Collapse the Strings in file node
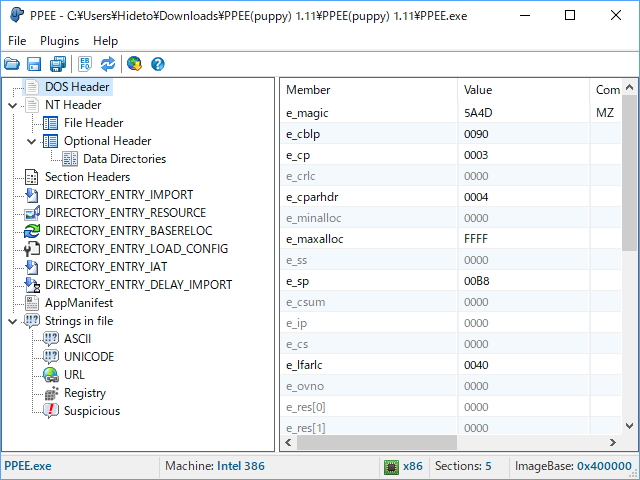Screen dimensions: 640x480 pos(13,321)
